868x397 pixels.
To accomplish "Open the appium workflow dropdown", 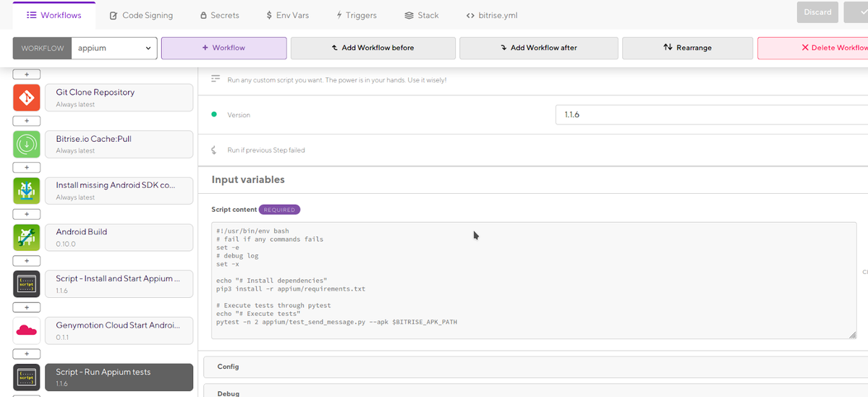I will [114, 48].
